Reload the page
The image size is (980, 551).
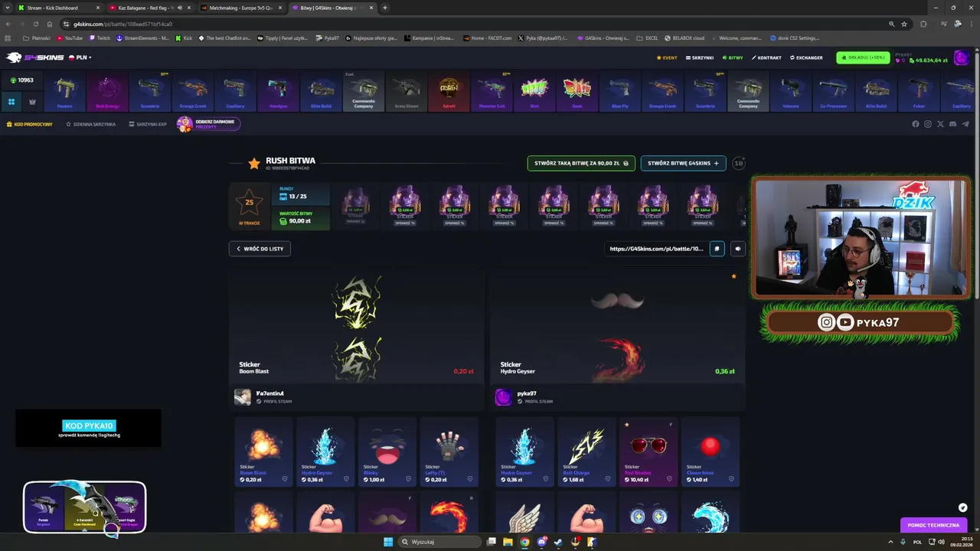(35, 24)
